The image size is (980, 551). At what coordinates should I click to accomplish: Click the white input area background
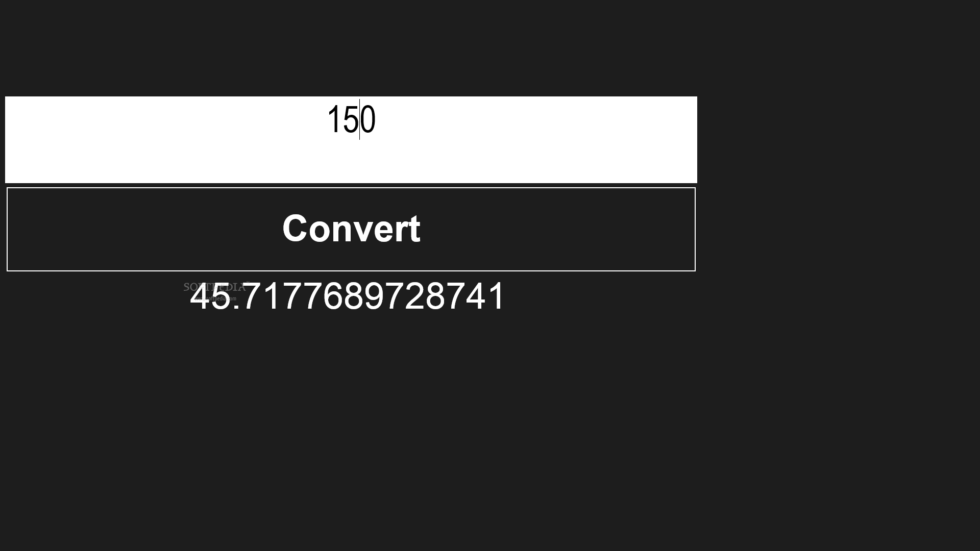click(351, 139)
